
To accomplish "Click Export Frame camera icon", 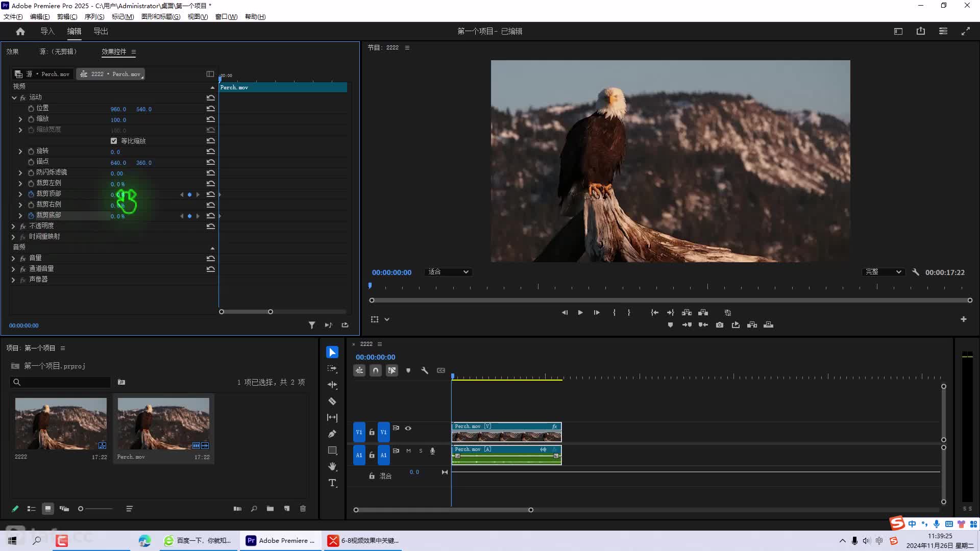I will point(720,325).
